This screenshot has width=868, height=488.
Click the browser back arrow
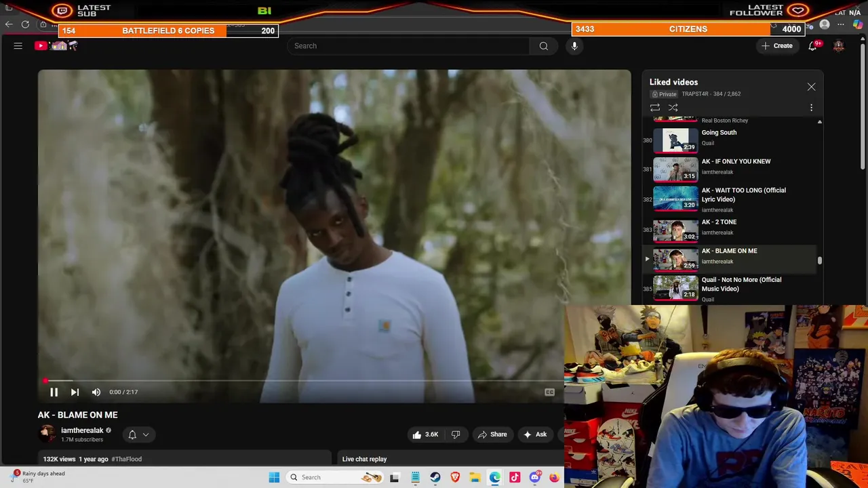pyautogui.click(x=9, y=24)
